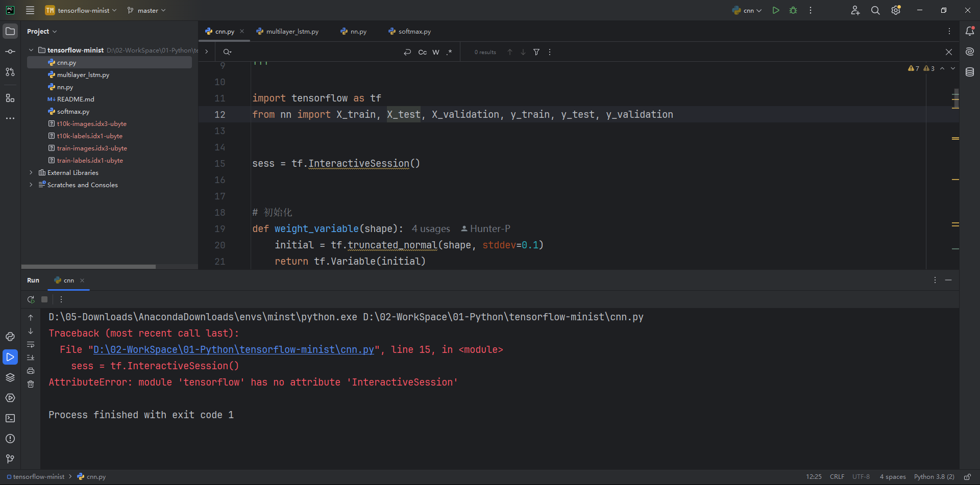Rerun cnn in the Run panel
980x485 pixels.
[x=31, y=299]
